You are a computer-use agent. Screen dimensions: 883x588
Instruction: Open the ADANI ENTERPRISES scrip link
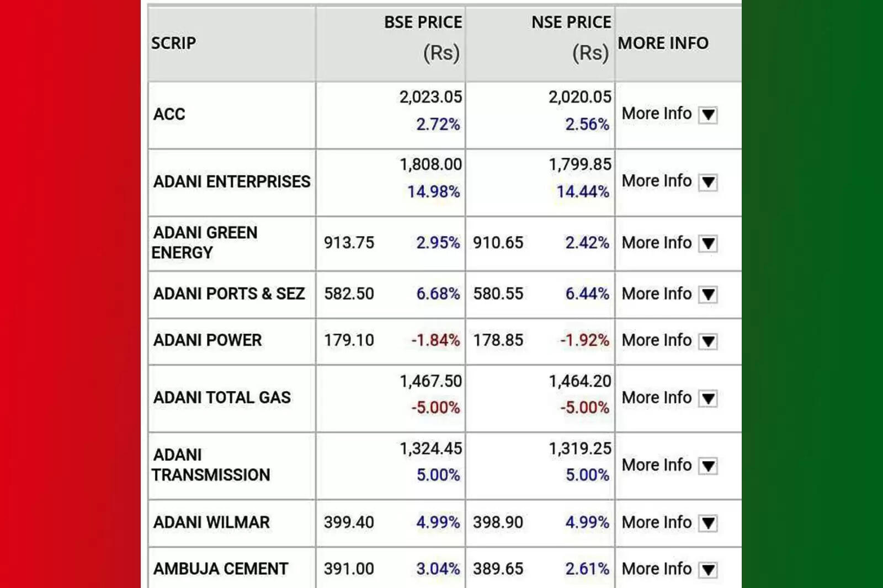232,181
